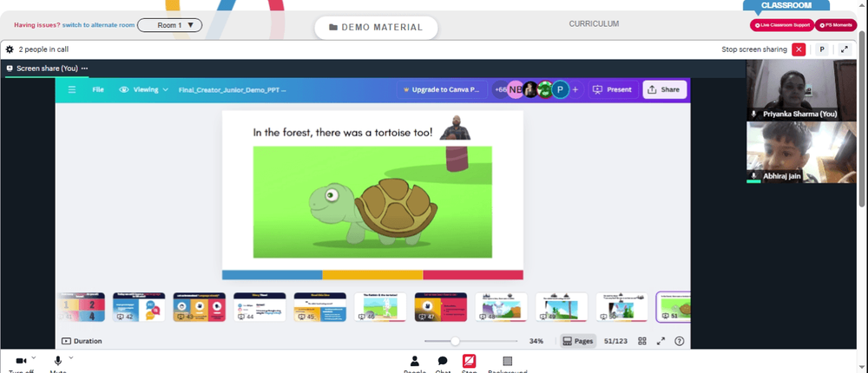Add a collaborator with the plus icon
This screenshot has height=373, width=868.
(575, 89)
